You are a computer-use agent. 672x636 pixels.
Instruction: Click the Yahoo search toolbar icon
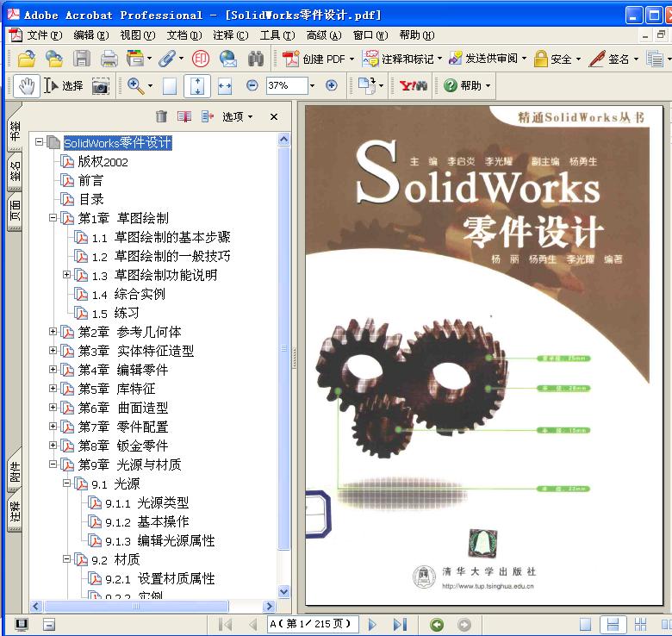(x=413, y=85)
